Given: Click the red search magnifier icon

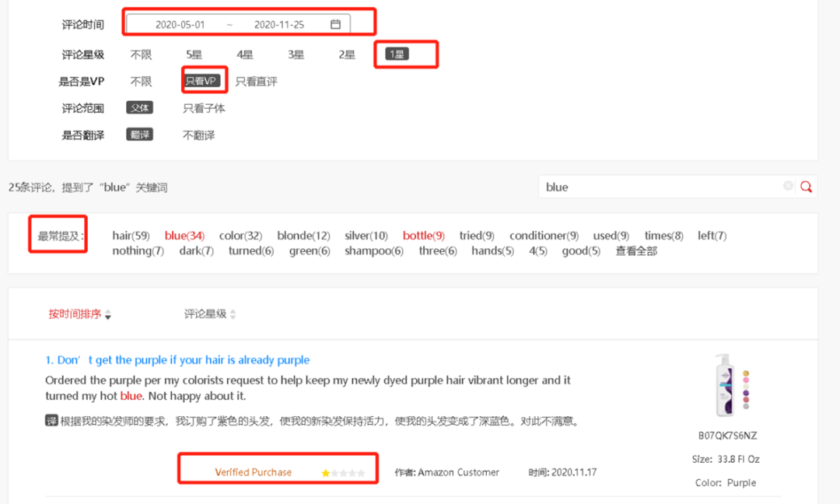Looking at the screenshot, I should 806,187.
